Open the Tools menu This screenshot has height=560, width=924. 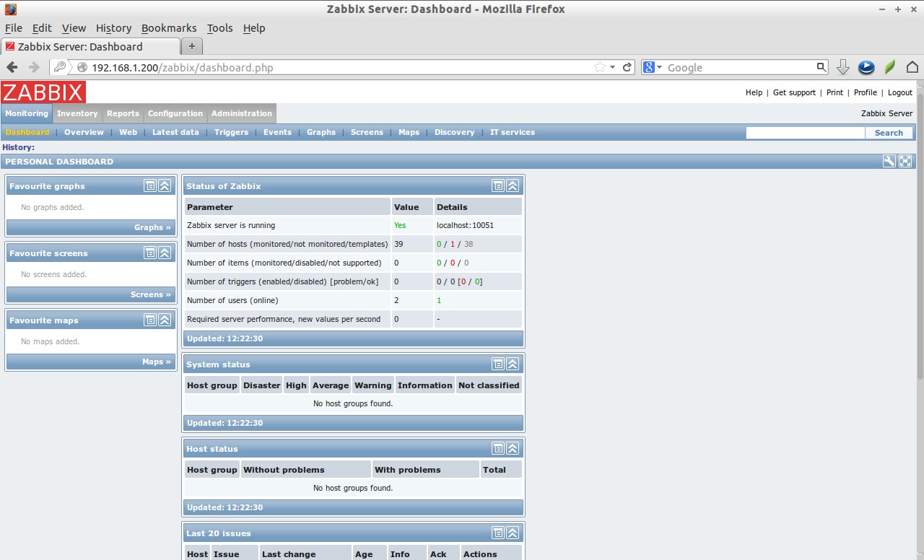(219, 28)
